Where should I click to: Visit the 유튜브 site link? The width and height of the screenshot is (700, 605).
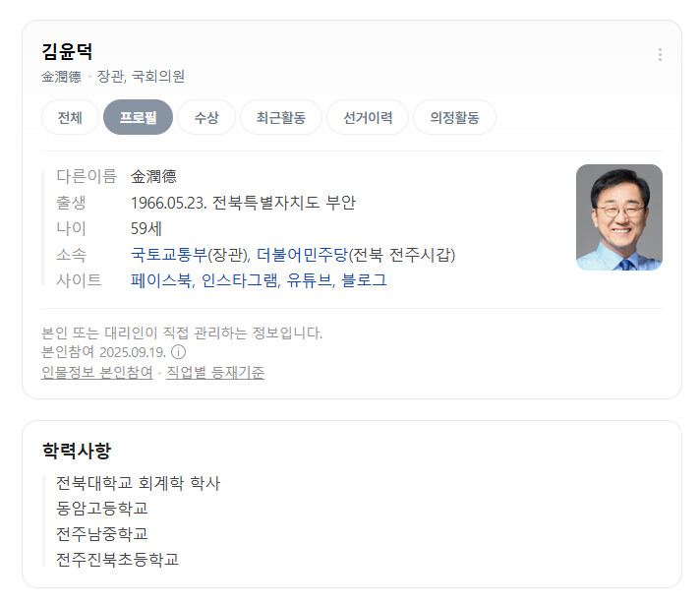[x=310, y=280]
